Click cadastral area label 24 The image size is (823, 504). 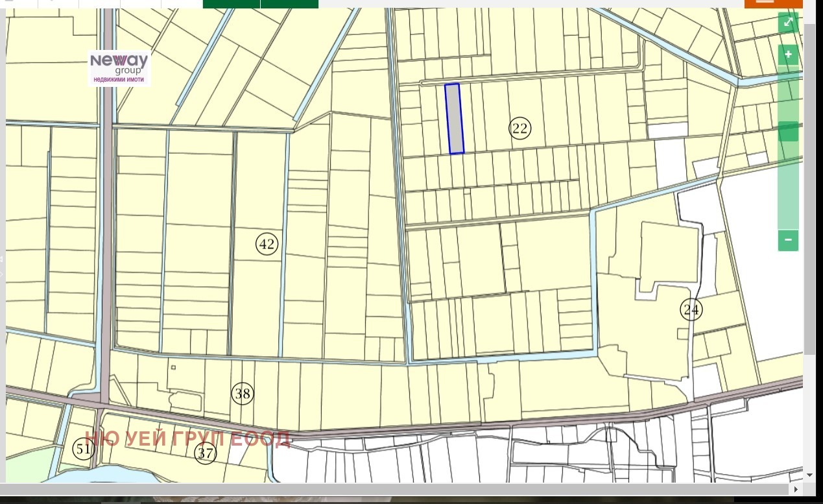click(691, 310)
